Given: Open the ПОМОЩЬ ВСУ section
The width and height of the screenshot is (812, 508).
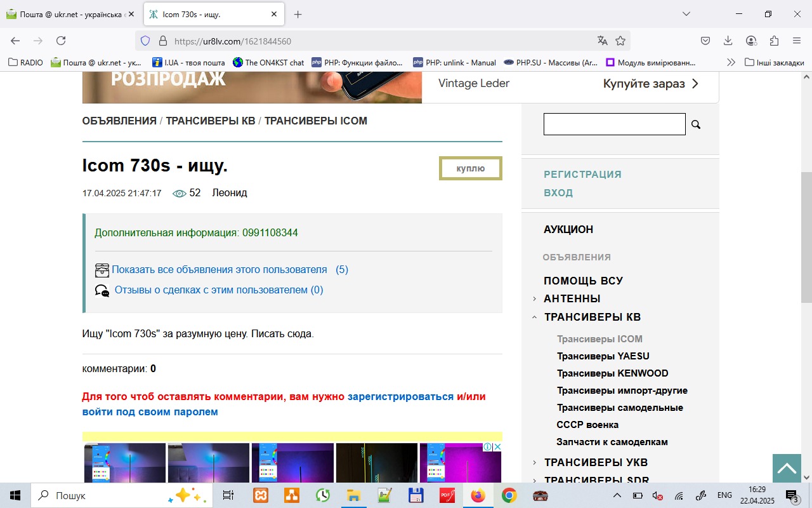Looking at the screenshot, I should pos(584,281).
